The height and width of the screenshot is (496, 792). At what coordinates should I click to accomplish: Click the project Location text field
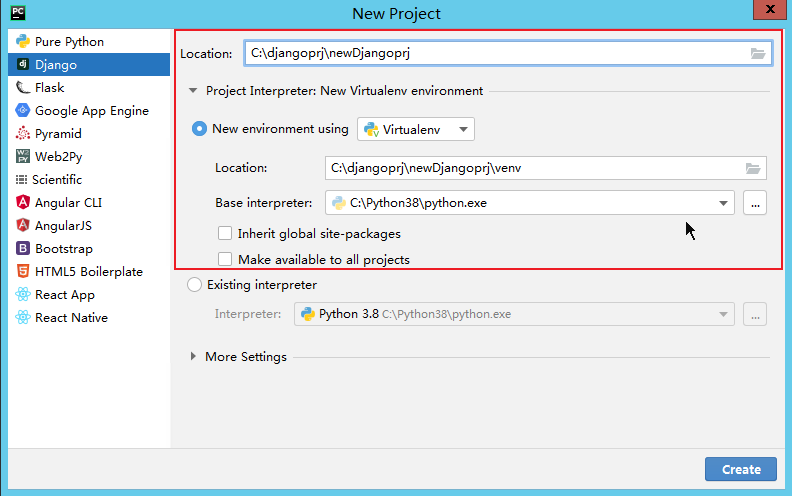pyautogui.click(x=508, y=54)
